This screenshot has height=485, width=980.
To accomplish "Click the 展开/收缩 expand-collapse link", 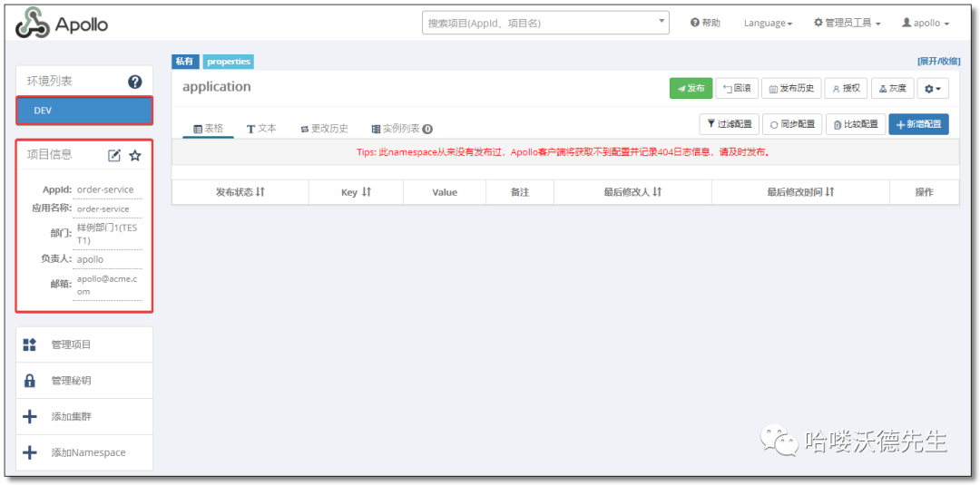I will [938, 61].
